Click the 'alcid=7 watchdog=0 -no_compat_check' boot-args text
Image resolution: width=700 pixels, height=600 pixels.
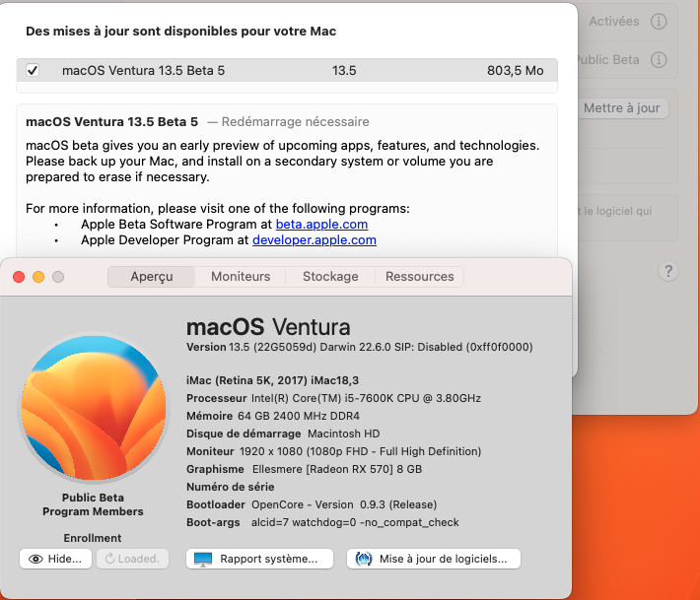pos(355,522)
